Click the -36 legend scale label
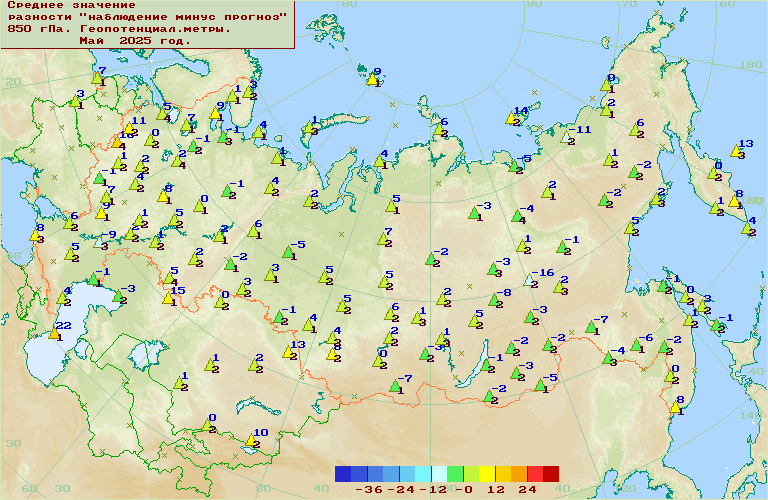Viewport: 768px width, 500px height. point(370,490)
